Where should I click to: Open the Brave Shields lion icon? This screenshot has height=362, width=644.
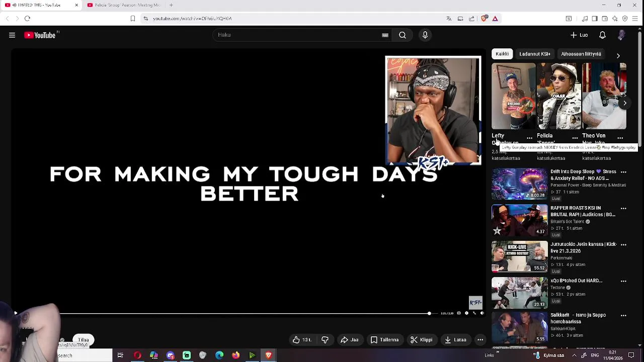point(484,19)
